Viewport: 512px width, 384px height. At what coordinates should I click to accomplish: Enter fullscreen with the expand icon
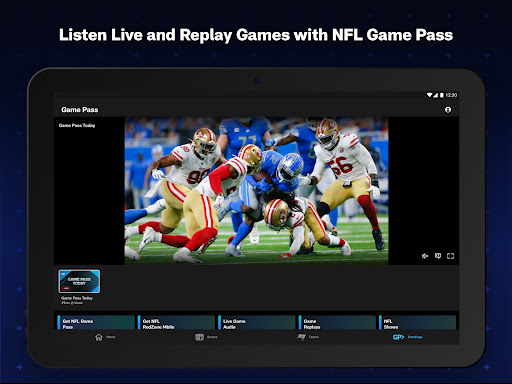coord(450,256)
